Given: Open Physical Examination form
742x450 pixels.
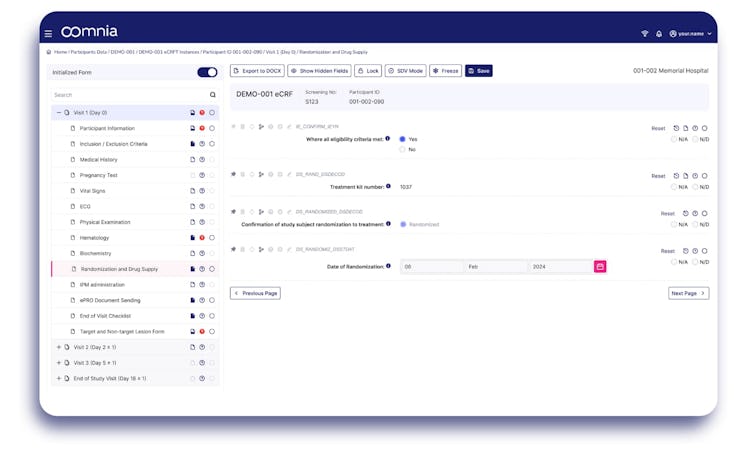Looking at the screenshot, I should [105, 222].
